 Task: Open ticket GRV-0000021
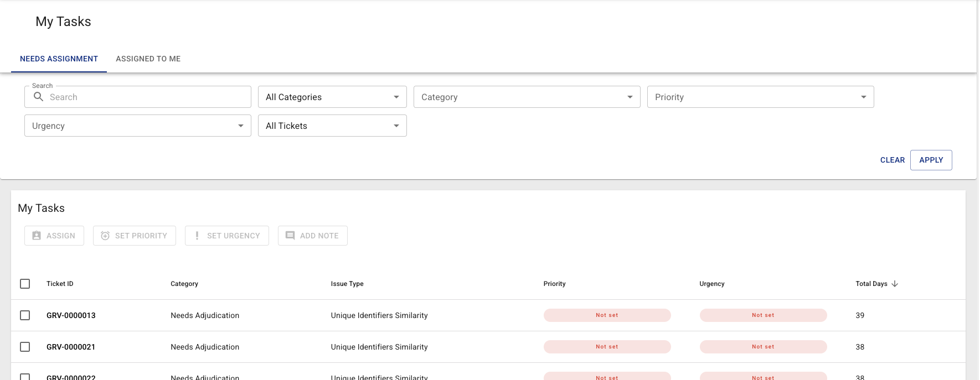(71, 347)
